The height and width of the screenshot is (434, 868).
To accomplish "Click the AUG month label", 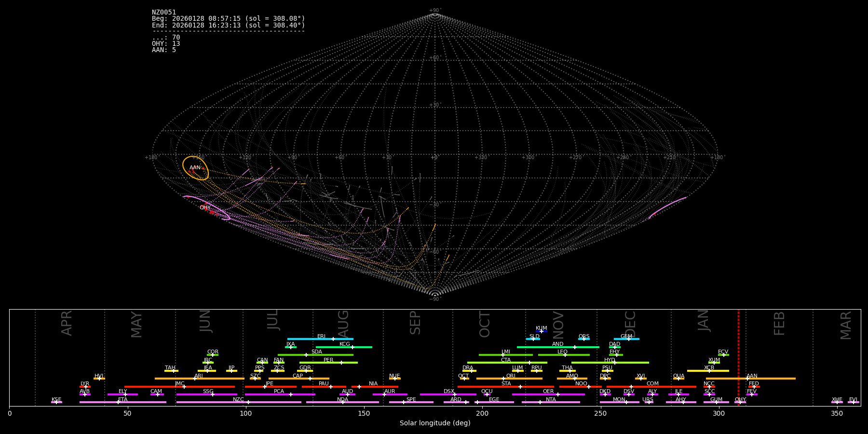I will [343, 323].
